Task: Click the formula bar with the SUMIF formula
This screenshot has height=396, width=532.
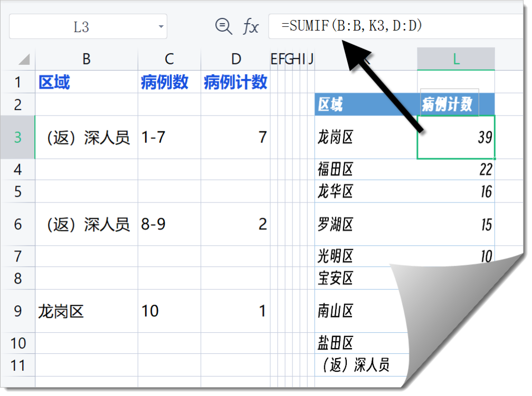Action: (x=396, y=26)
